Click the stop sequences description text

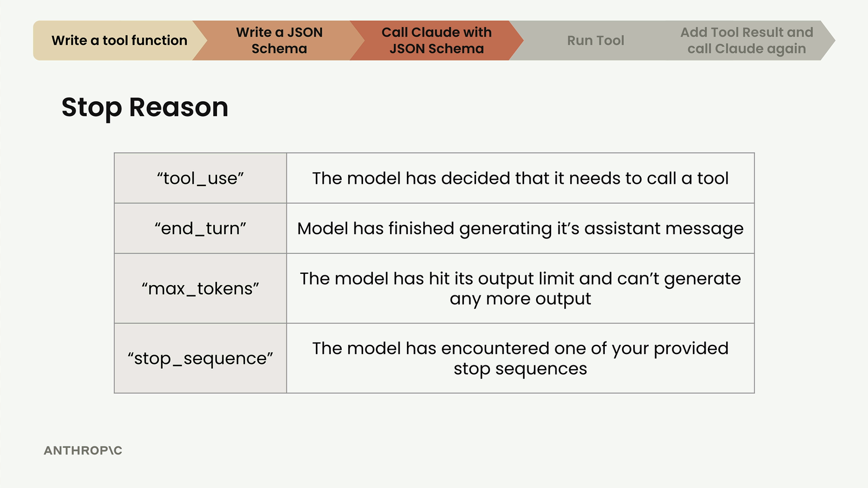click(x=520, y=358)
